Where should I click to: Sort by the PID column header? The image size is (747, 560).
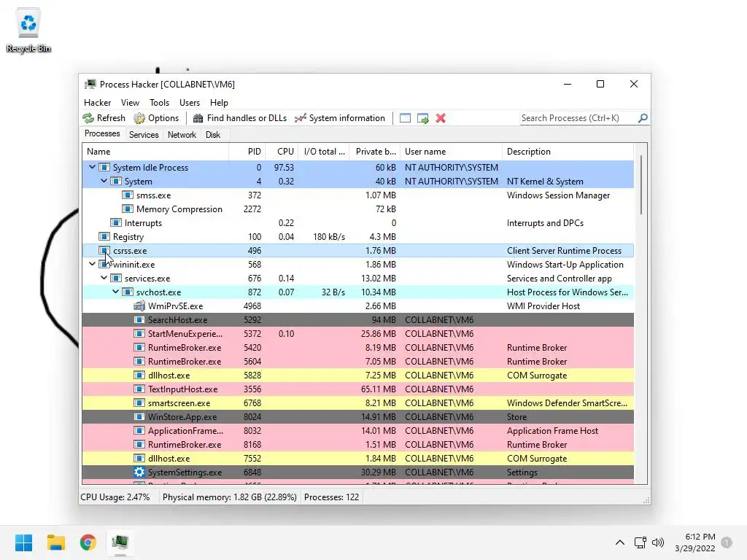coord(247,152)
